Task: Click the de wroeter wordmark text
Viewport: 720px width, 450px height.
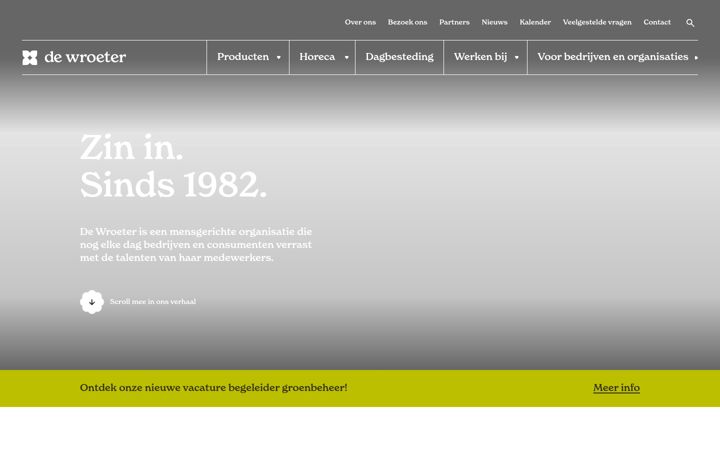Action: [85, 57]
